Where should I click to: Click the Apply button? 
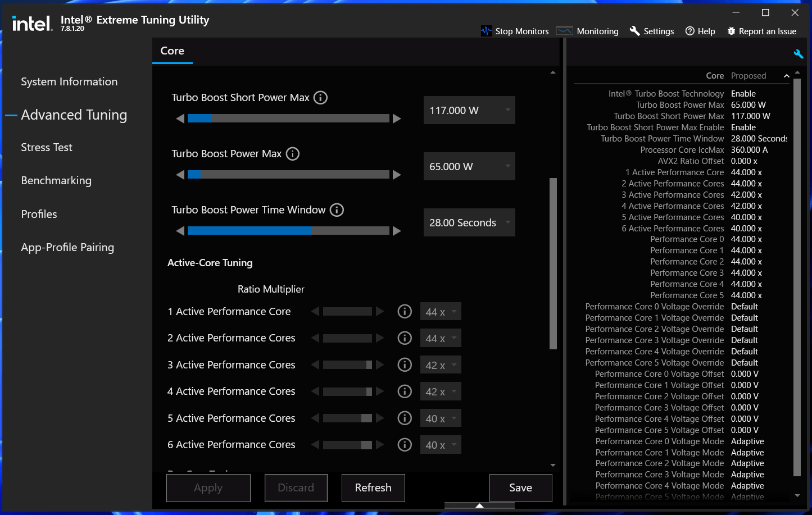coord(208,487)
